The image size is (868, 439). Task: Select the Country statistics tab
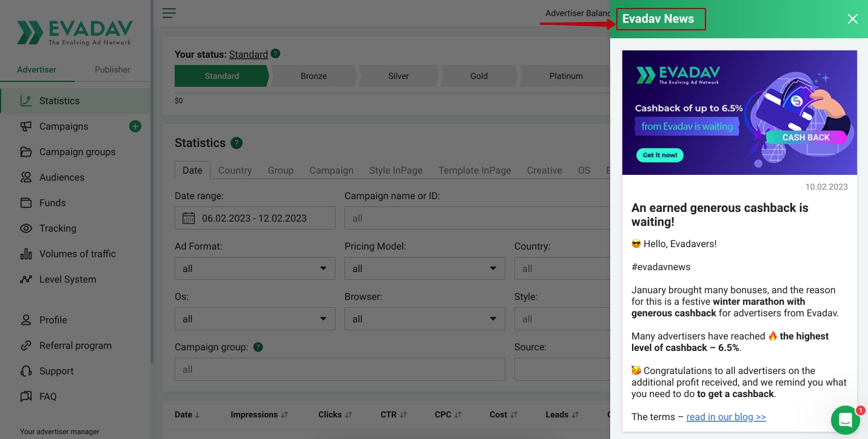pos(235,171)
